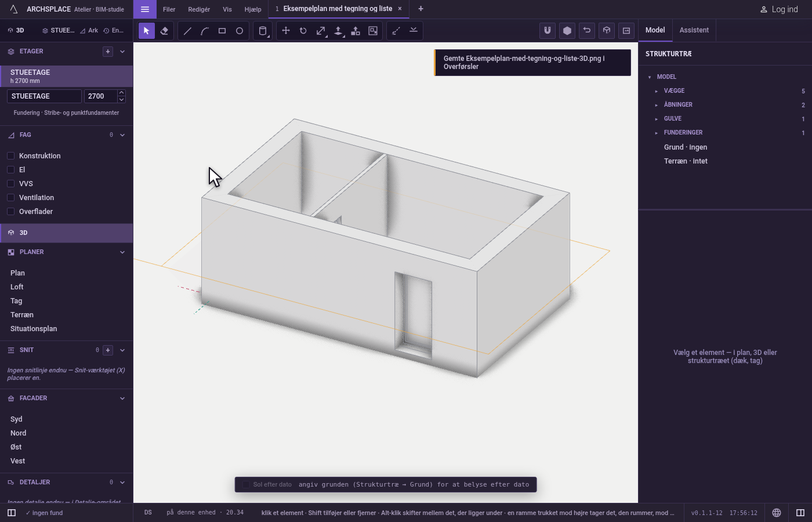The image size is (812, 522).
Task: Enable the Ventilation checkbox
Action: [10, 198]
